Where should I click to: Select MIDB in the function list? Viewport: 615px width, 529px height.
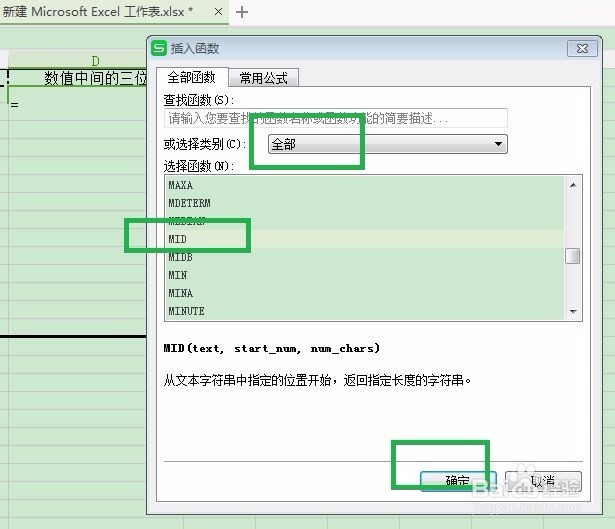pyautogui.click(x=364, y=257)
